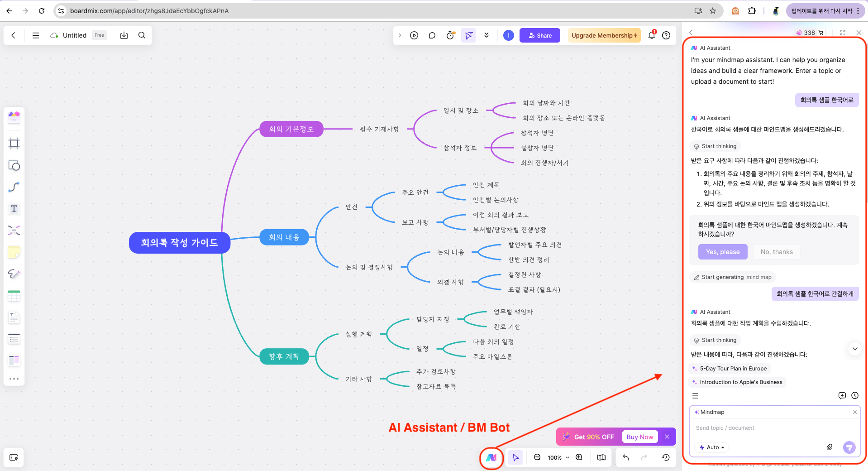Open the Shapes tool
The width and height of the screenshot is (868, 471).
point(14,165)
